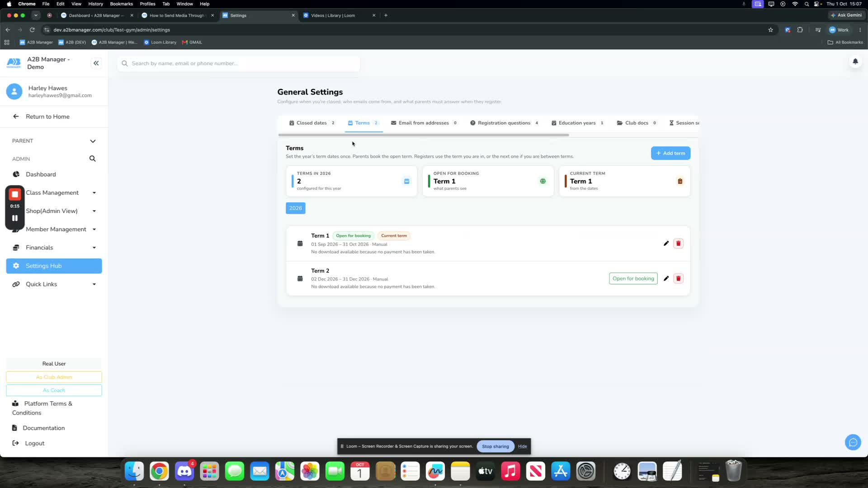
Task: Expand Class Management submenu
Action: 94,193
